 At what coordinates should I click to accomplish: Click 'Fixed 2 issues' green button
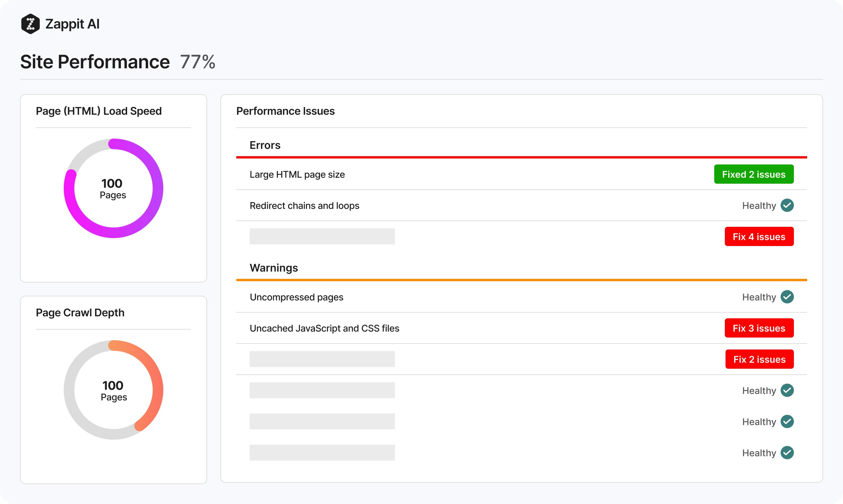click(754, 174)
